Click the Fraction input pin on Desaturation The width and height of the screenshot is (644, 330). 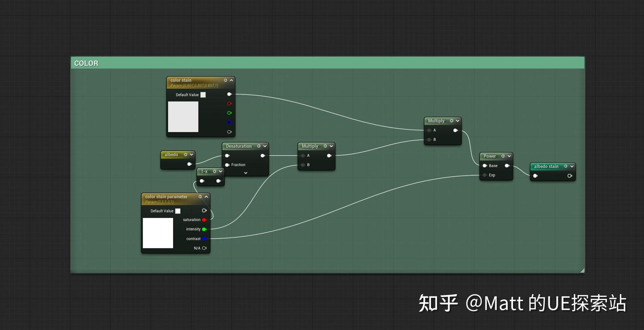(227, 165)
